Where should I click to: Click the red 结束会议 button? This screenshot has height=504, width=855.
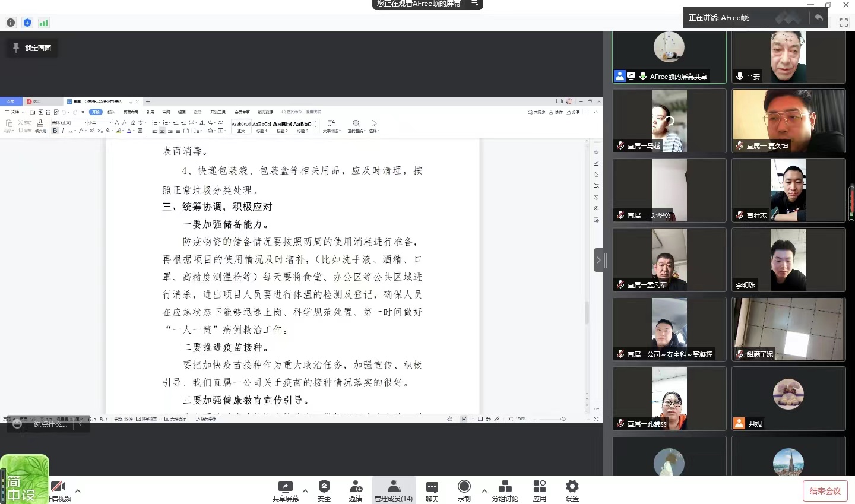(825, 491)
